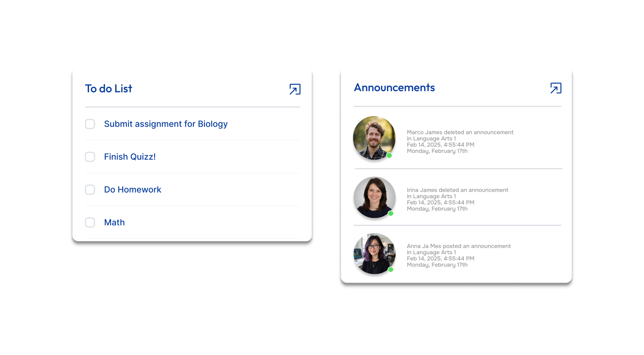This screenshot has width=644, height=355.
Task: Click the Math task label
Action: (x=114, y=222)
